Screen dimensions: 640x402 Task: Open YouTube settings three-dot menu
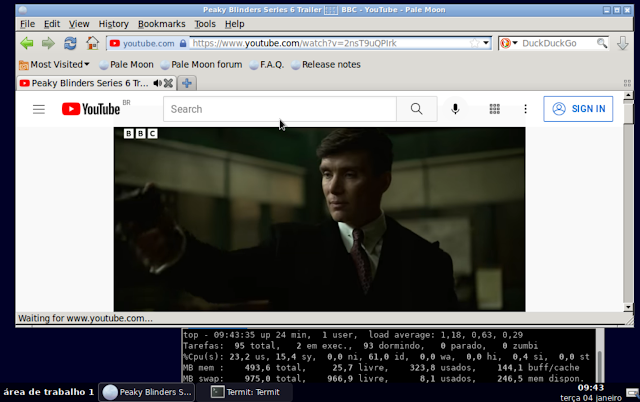click(x=525, y=109)
